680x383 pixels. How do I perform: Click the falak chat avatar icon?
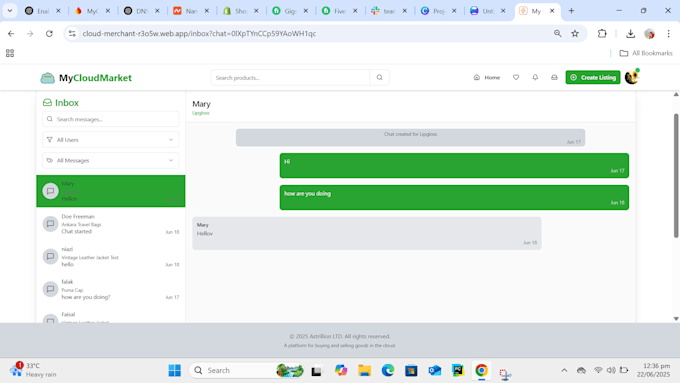(50, 289)
